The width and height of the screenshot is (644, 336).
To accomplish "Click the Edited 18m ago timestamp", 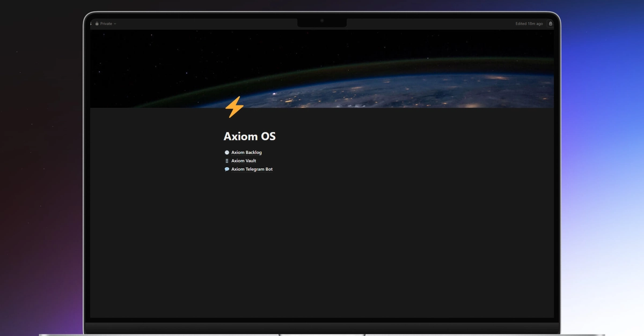I will tap(529, 24).
